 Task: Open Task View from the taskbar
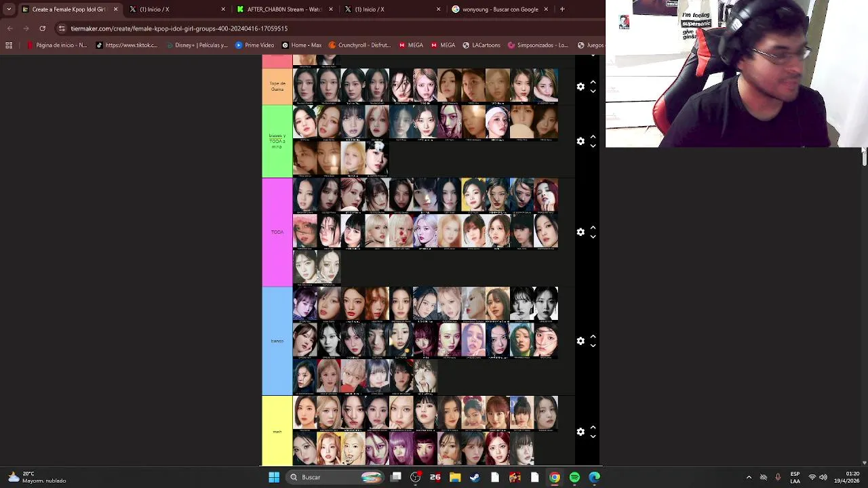click(396, 477)
